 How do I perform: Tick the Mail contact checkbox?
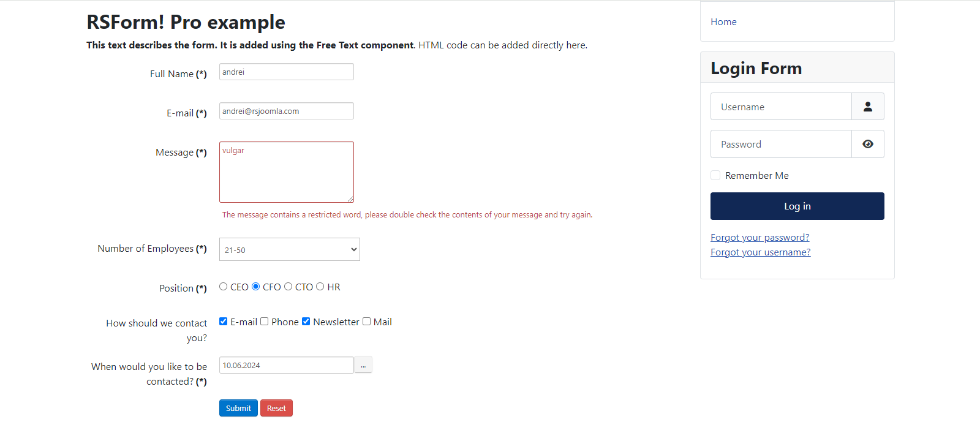pyautogui.click(x=366, y=322)
